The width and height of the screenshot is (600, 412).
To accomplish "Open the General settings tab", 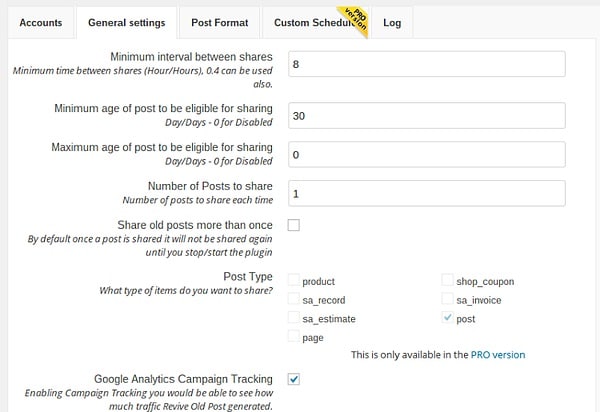I will [x=126, y=22].
